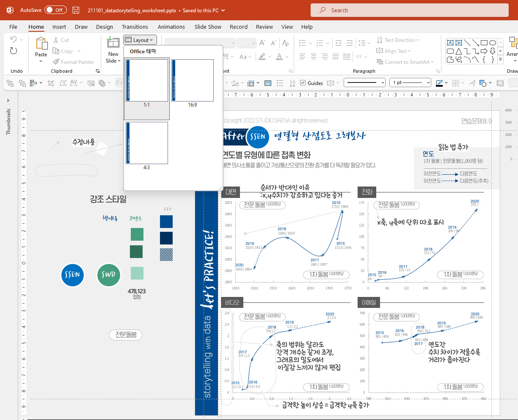Image resolution: width=518 pixels, height=420 pixels.
Task: Switch to the Draw tab
Action: click(x=81, y=27)
